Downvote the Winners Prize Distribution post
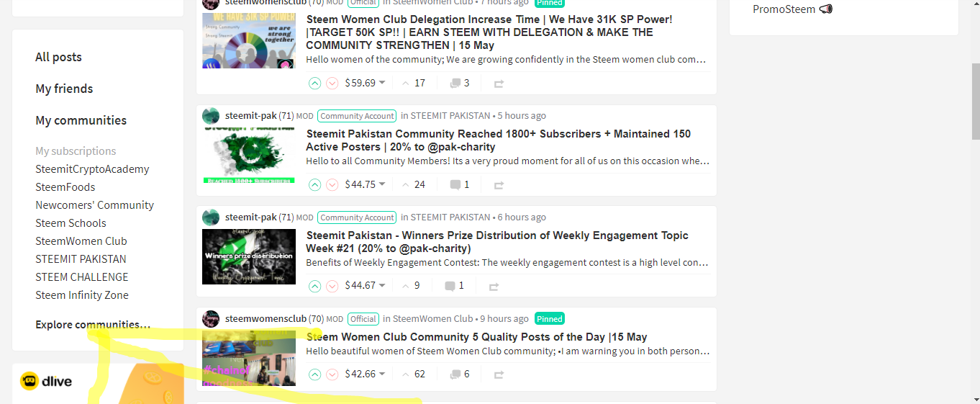 click(332, 286)
